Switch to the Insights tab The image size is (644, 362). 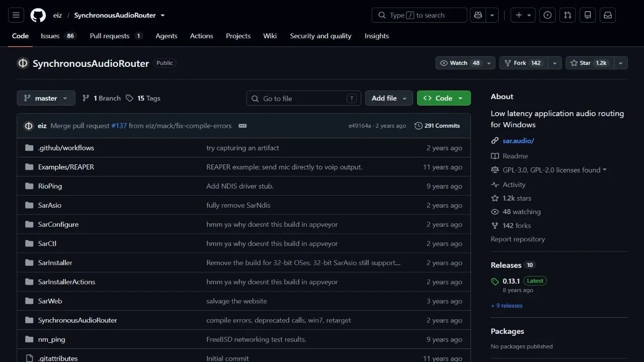coord(376,36)
